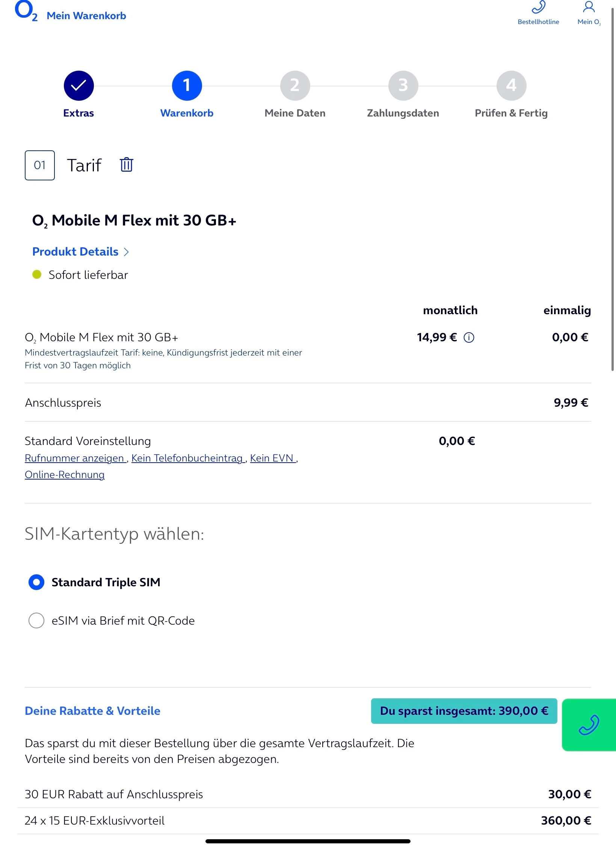Open the Bestellhotline phone icon
This screenshot has height=849, width=616.
click(x=538, y=8)
